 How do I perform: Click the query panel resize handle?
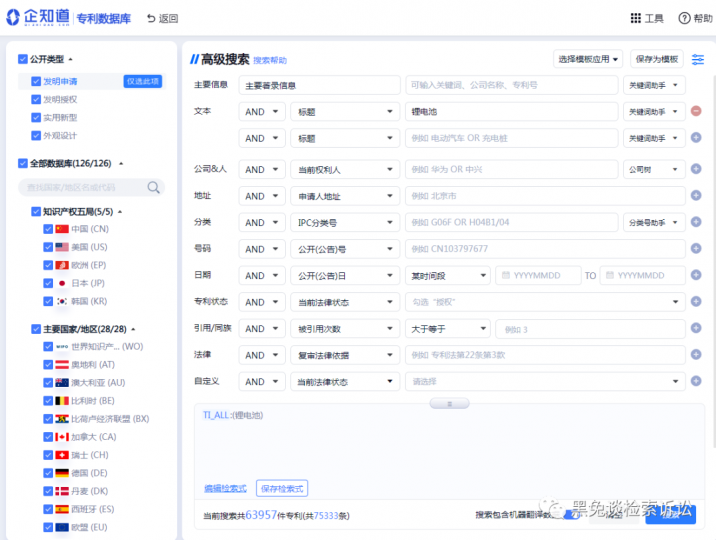click(x=449, y=404)
